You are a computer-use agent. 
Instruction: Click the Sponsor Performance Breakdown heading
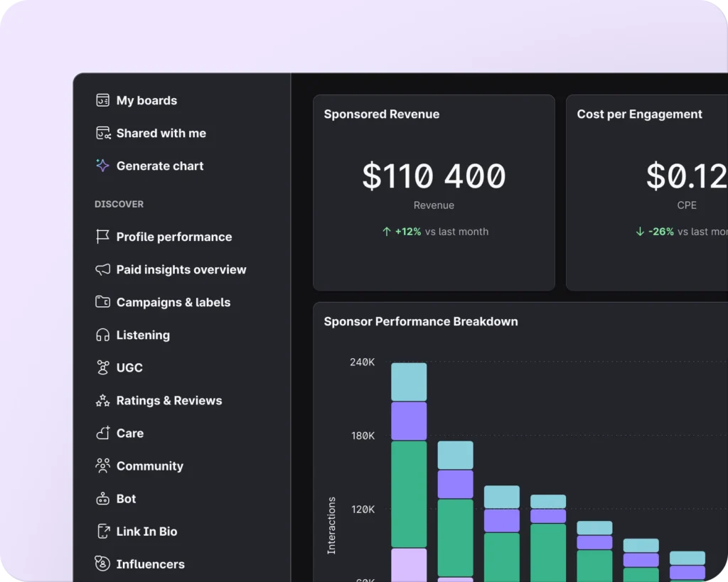point(420,321)
